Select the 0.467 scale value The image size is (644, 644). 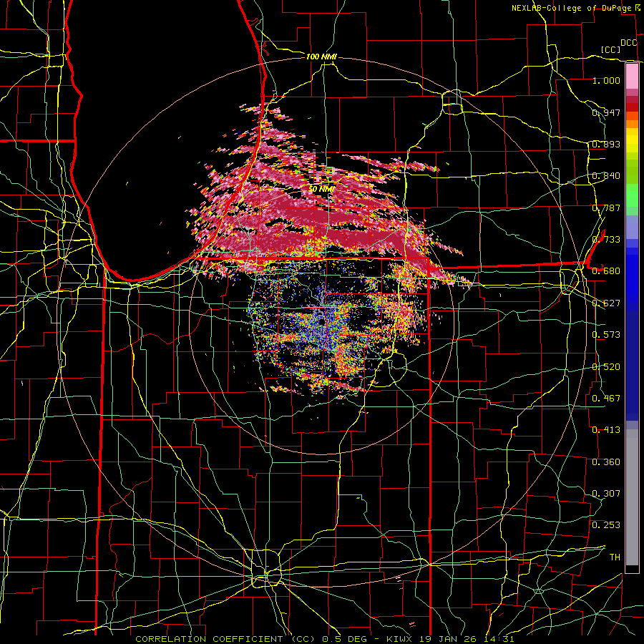[606, 399]
